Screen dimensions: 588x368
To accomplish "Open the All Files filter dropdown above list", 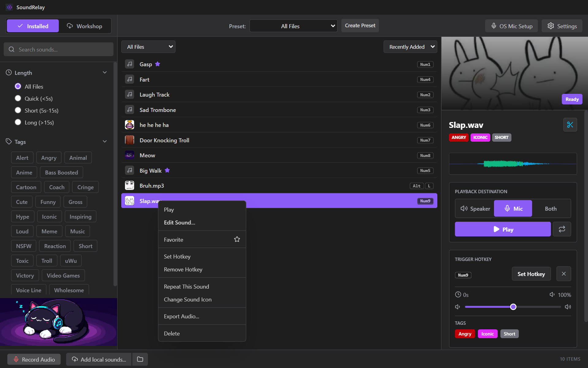I will (148, 47).
